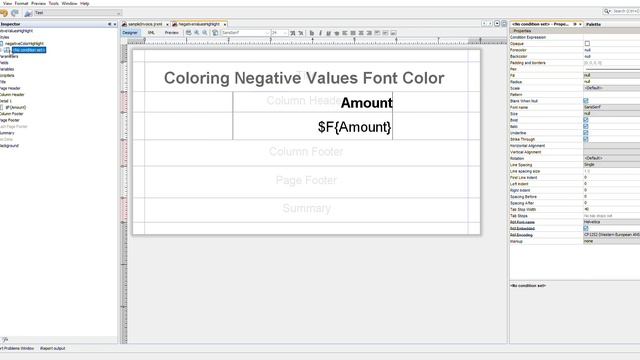Select the <No condition set> node in Inspector
Screen dimensions: 640x360
click(x=29, y=50)
